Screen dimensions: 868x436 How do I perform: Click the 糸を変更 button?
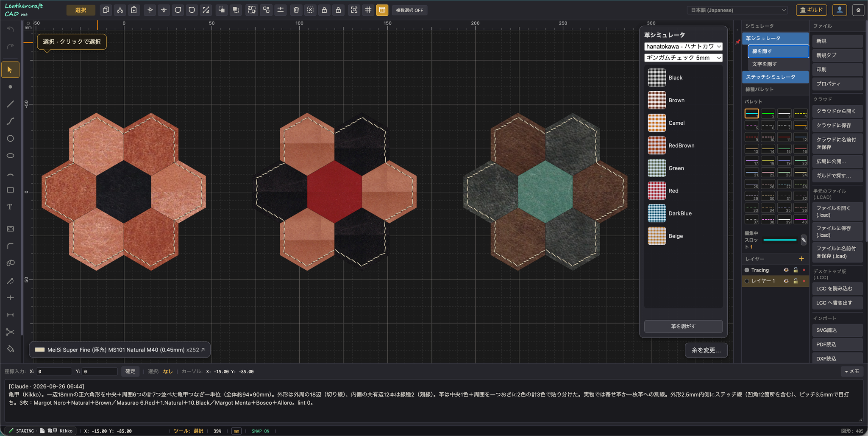point(706,350)
